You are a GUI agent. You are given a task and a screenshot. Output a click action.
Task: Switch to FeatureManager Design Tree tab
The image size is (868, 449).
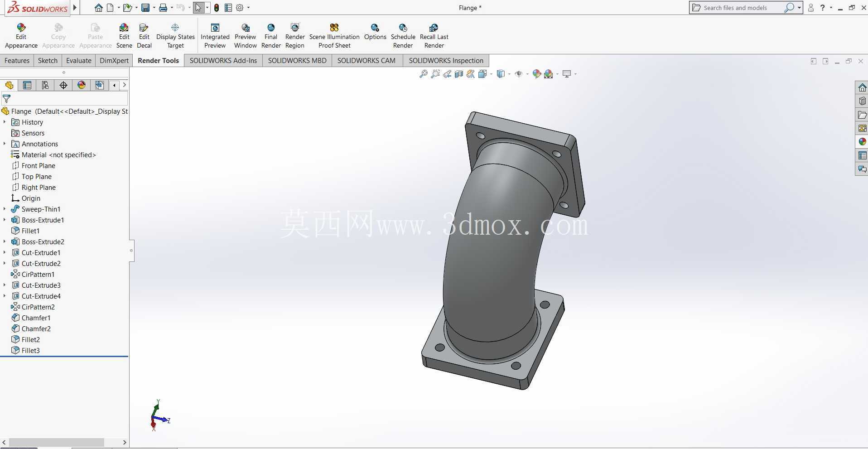[9, 85]
